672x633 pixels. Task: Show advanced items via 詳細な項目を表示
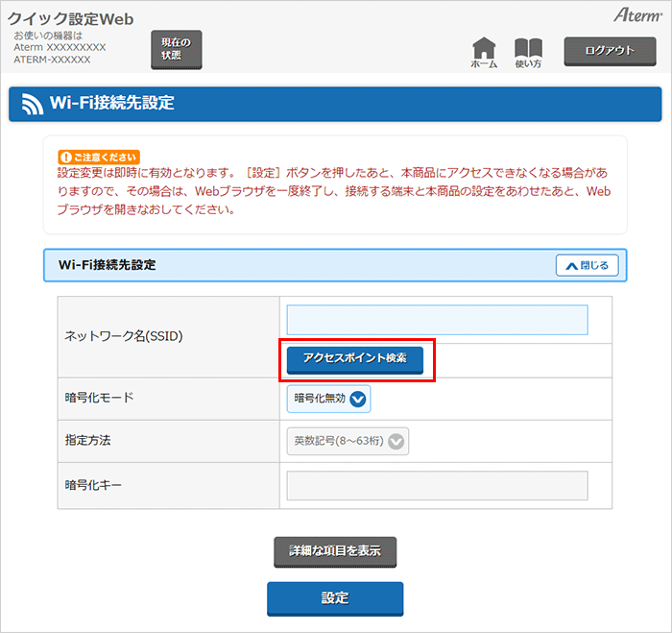[x=335, y=551]
